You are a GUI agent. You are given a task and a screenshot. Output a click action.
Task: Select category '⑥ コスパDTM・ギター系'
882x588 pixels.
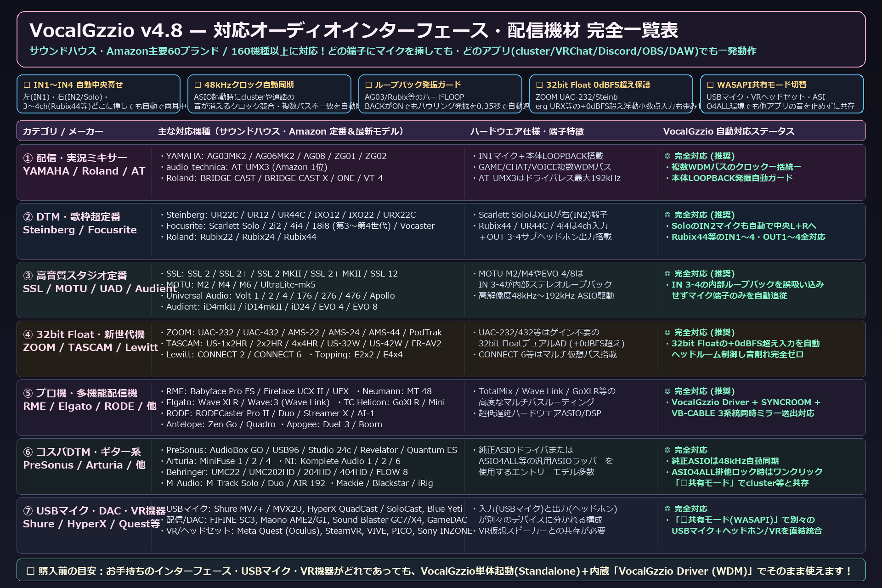point(82,452)
